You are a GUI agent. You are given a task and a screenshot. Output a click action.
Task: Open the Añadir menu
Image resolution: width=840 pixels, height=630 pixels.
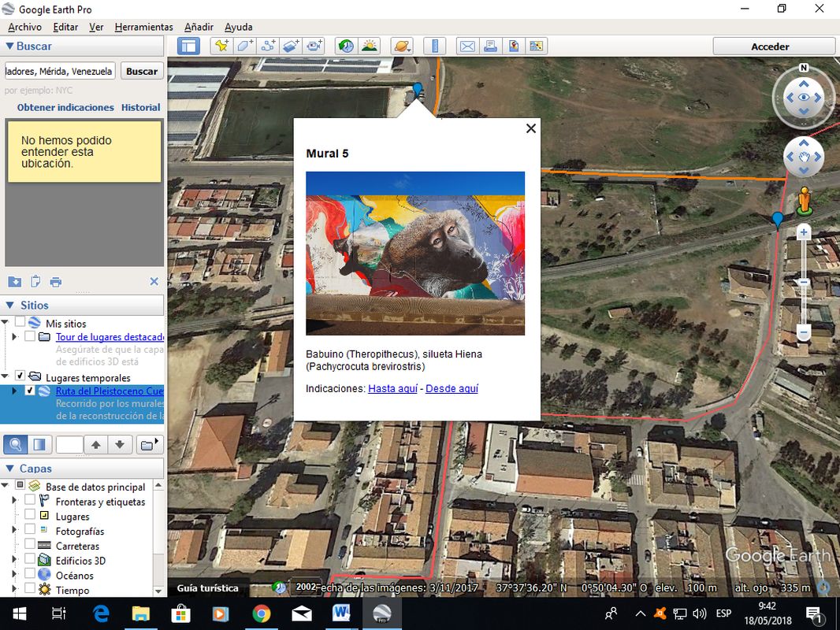click(199, 27)
